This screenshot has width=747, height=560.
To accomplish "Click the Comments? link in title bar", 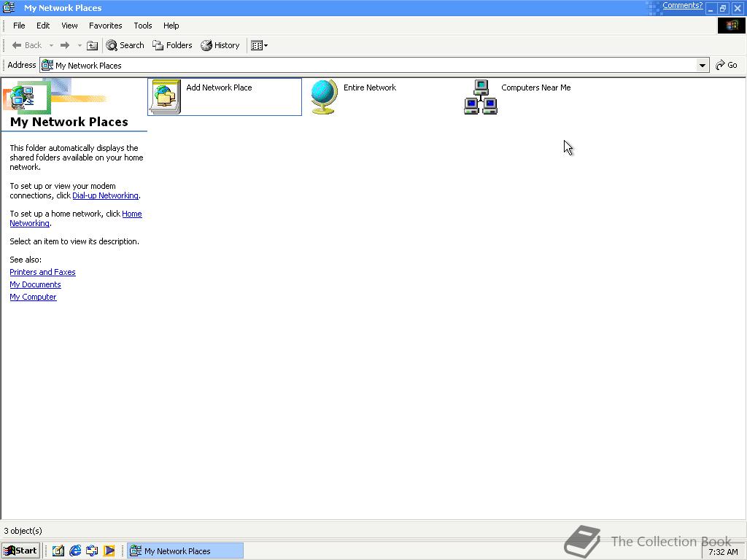I will tap(682, 6).
